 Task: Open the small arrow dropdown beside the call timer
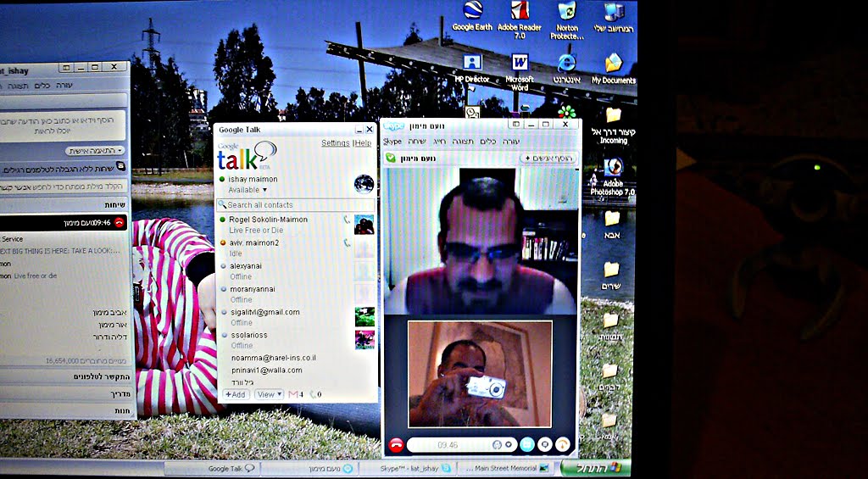(x=508, y=445)
